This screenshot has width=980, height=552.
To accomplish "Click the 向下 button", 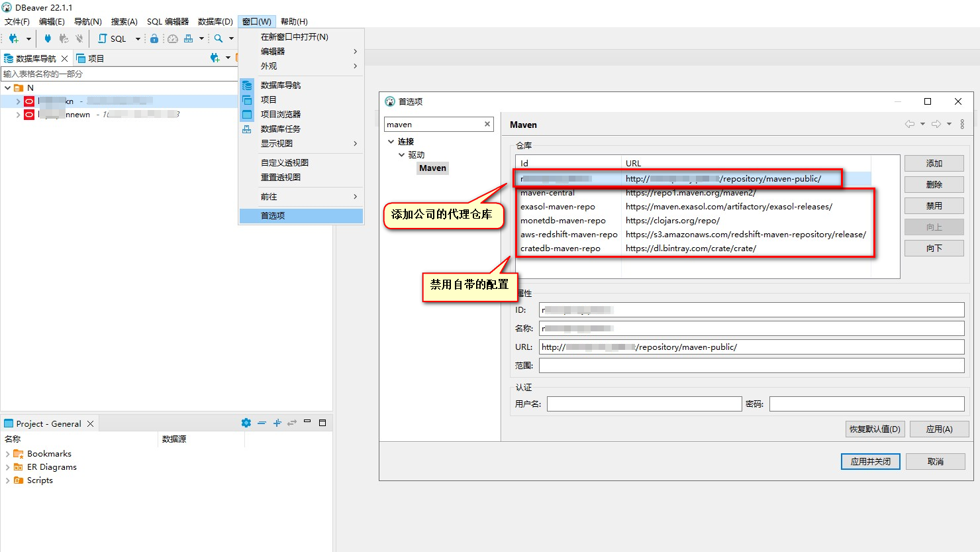I will click(x=934, y=248).
